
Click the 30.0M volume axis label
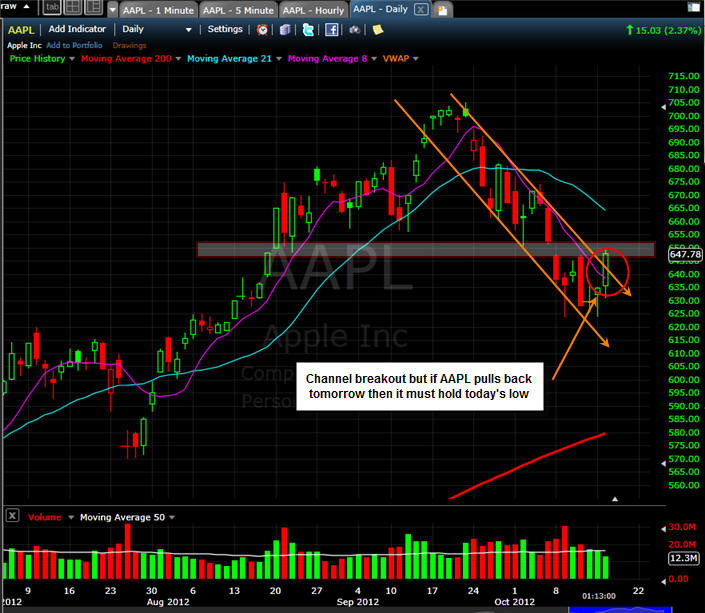tap(682, 527)
